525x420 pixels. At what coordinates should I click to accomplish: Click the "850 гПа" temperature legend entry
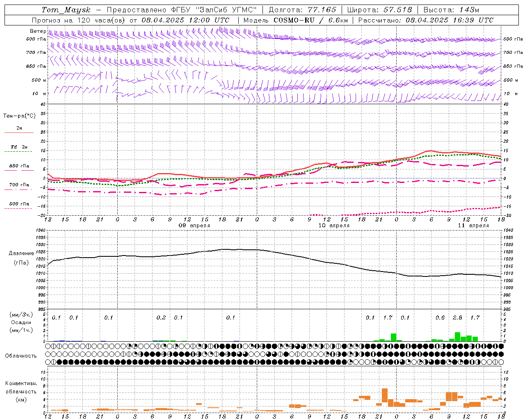coord(19,166)
